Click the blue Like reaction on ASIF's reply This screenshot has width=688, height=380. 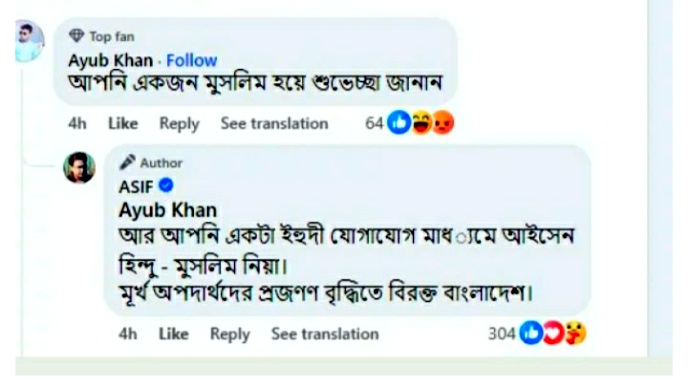click(531, 333)
